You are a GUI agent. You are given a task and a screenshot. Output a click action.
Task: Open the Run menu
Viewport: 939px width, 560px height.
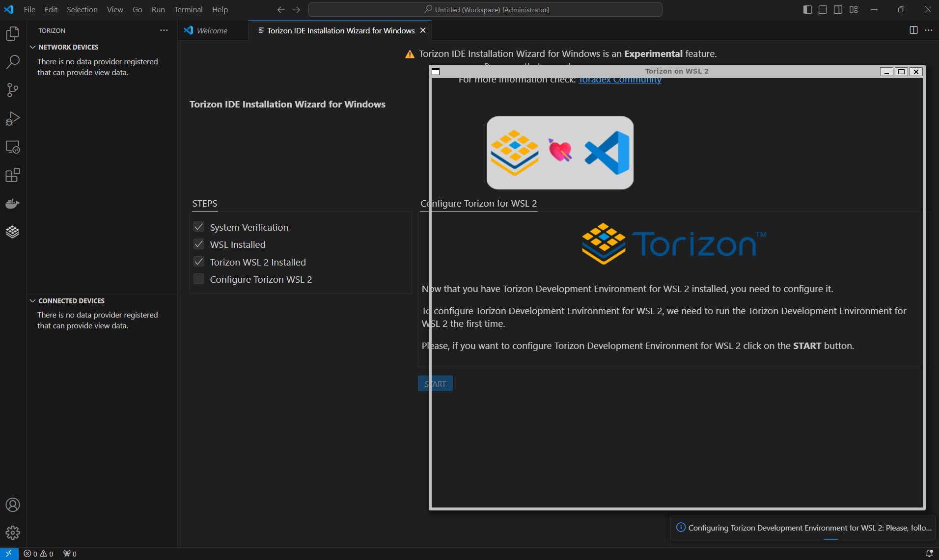[x=158, y=10]
